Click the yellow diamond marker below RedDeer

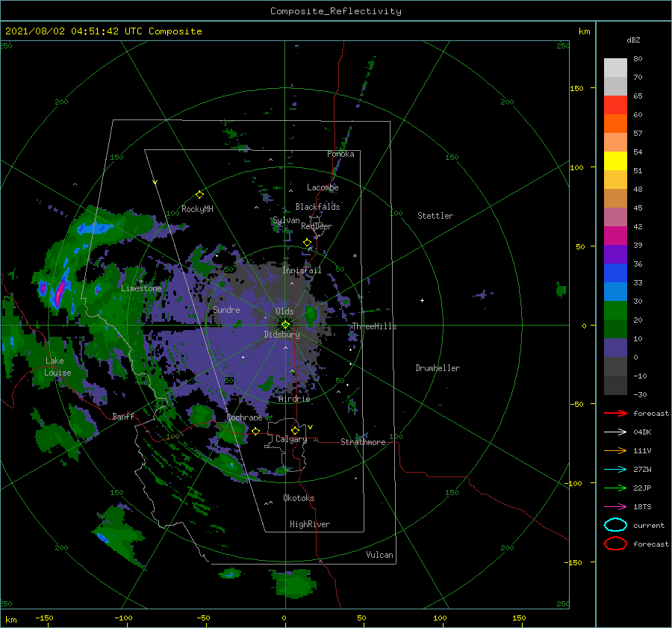pos(307,243)
